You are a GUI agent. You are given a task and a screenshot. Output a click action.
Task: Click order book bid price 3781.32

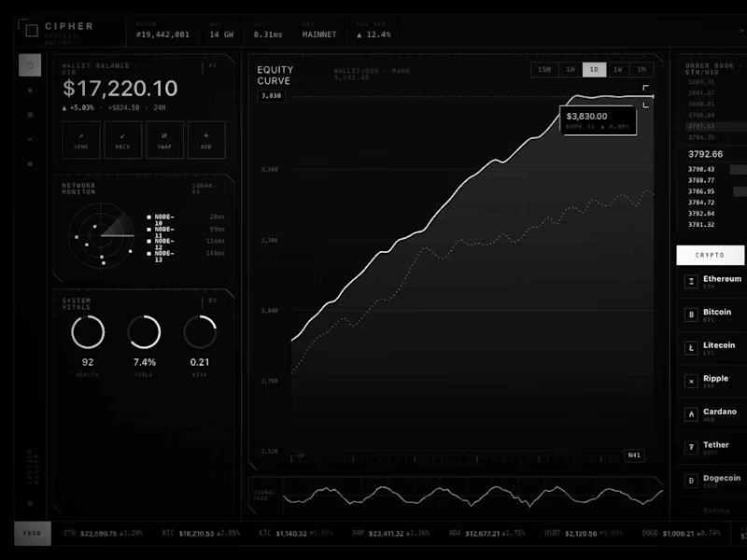pos(701,224)
